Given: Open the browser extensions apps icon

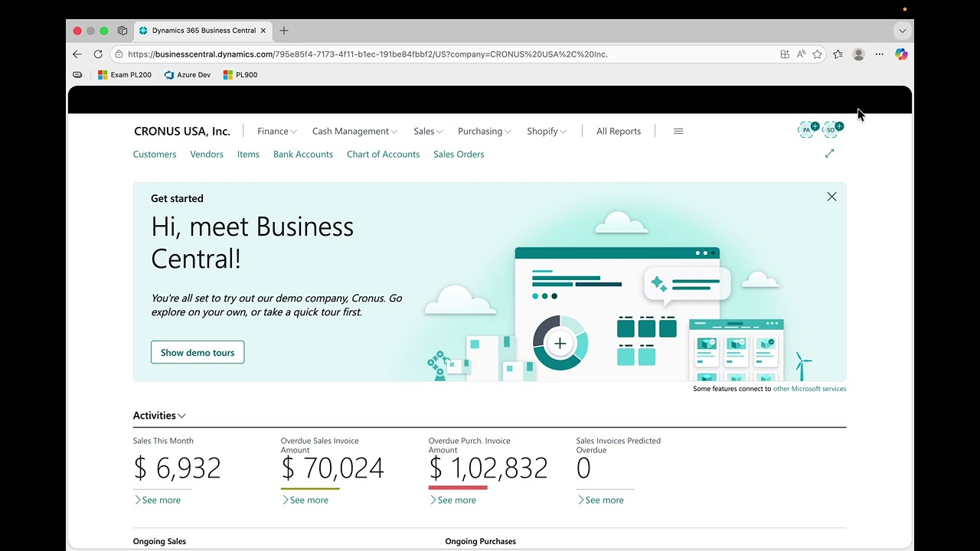Looking at the screenshot, I should [785, 54].
